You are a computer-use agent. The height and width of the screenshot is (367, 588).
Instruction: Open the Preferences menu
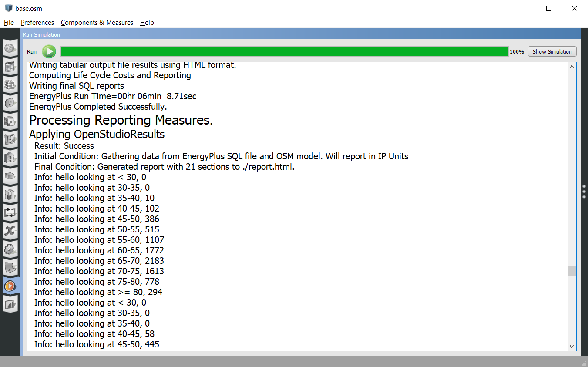(37, 22)
